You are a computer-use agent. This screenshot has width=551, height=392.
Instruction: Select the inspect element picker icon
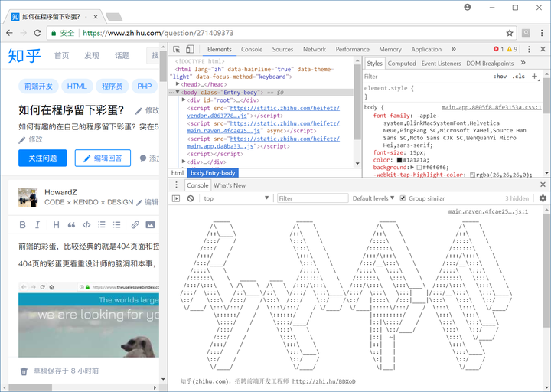(x=177, y=49)
